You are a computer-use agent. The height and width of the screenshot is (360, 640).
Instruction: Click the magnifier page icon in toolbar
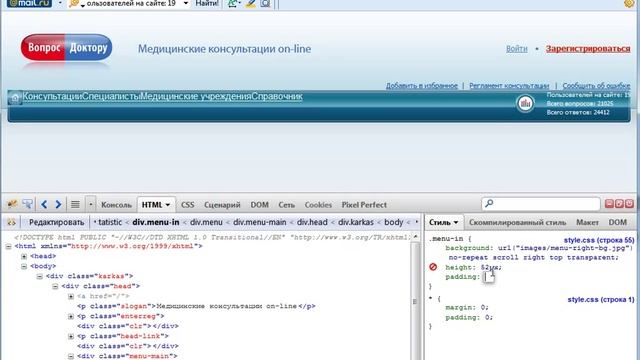click(265, 4)
